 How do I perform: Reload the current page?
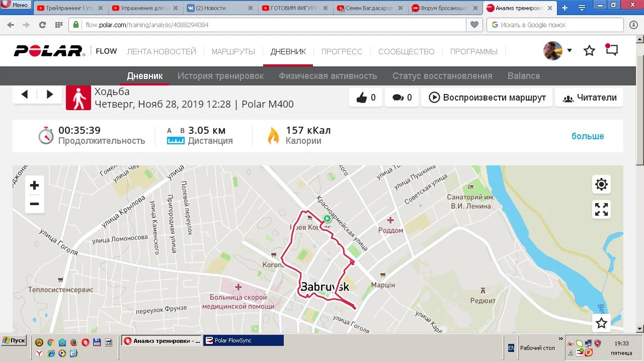click(x=42, y=25)
